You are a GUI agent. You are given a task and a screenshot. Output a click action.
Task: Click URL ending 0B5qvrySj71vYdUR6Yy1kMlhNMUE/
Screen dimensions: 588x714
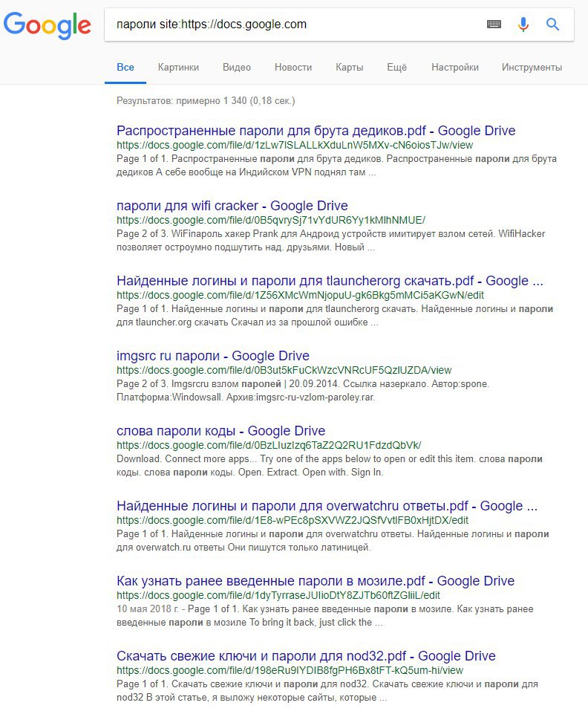(x=271, y=221)
